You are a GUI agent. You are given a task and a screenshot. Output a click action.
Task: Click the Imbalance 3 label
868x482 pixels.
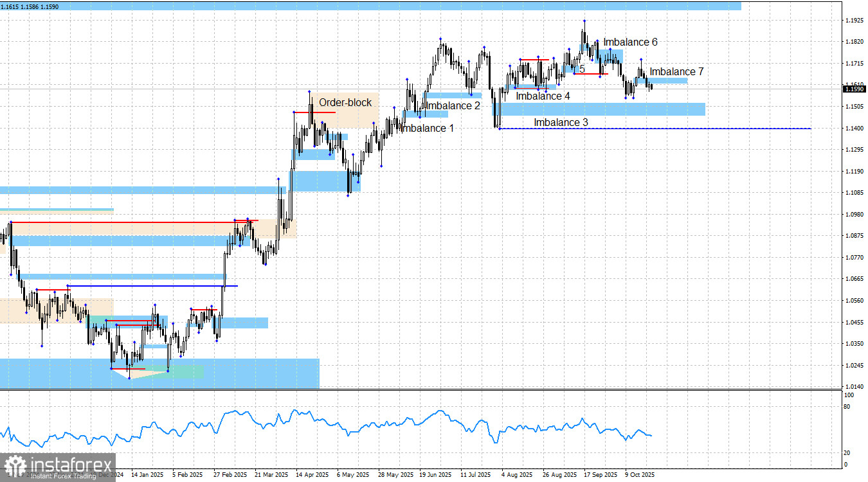[561, 122]
